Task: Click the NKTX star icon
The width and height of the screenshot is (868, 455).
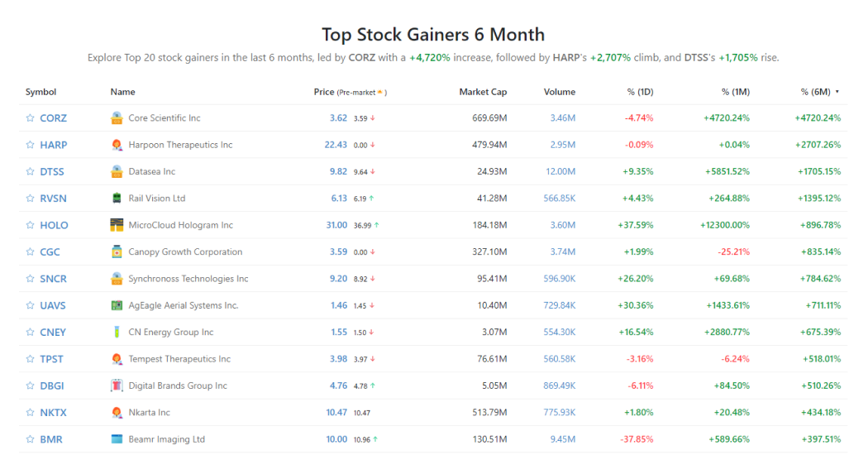Action: click(x=30, y=412)
